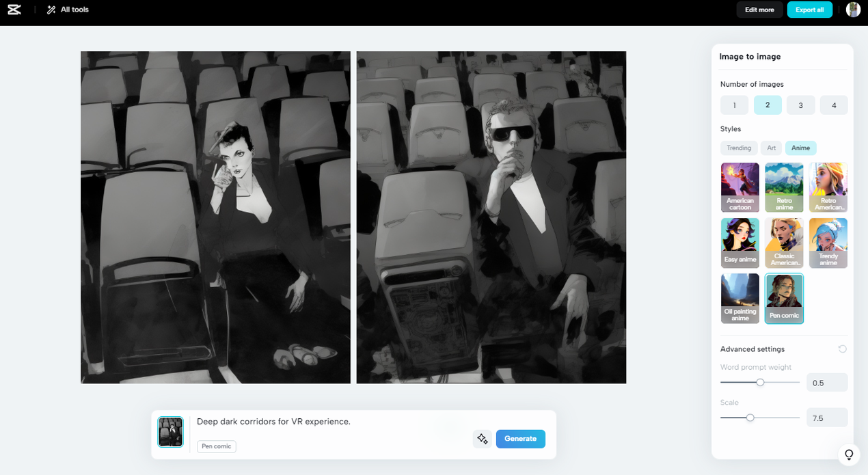The image size is (868, 475).
Task: Choose the Easy anime style
Action: tap(740, 243)
